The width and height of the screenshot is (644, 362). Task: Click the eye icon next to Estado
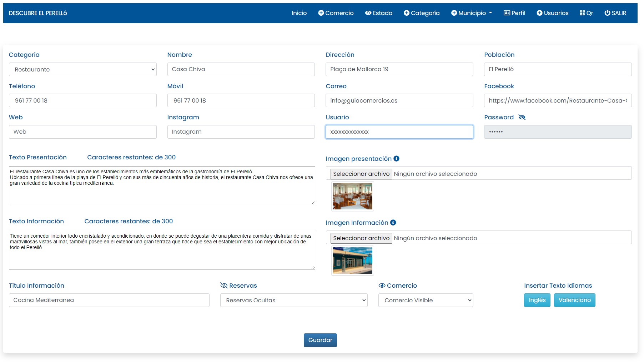click(368, 13)
